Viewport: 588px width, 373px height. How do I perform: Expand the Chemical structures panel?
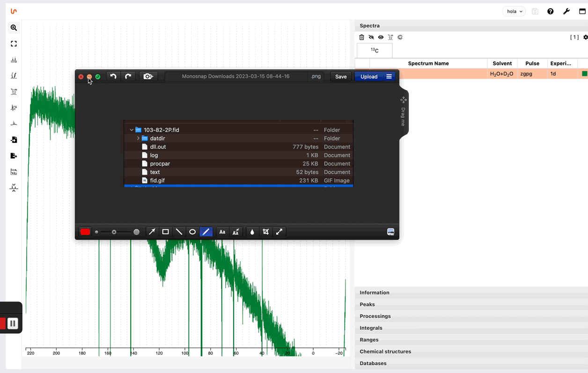(471, 351)
